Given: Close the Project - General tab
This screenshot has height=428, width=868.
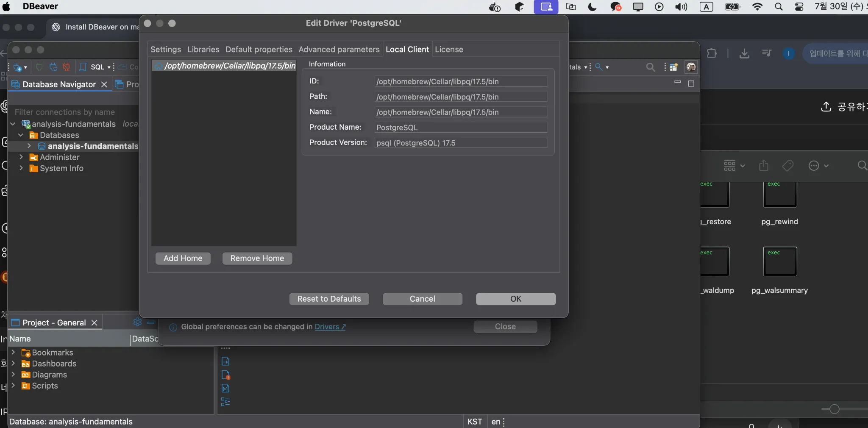Looking at the screenshot, I should [95, 322].
